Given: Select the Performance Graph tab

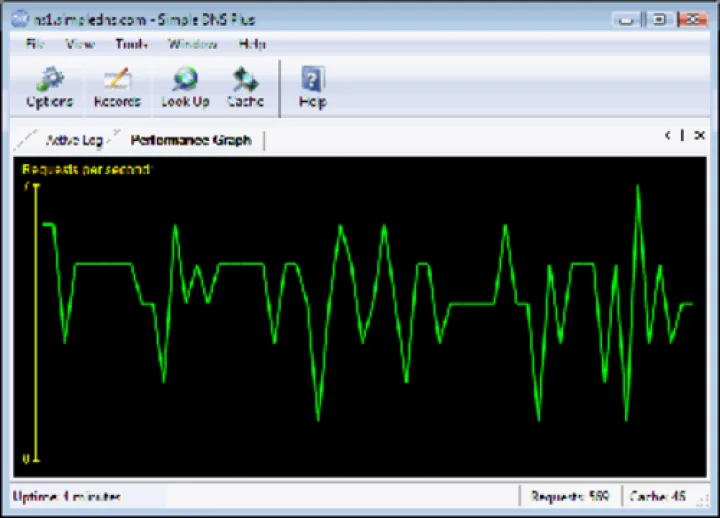Looking at the screenshot, I should (x=190, y=140).
